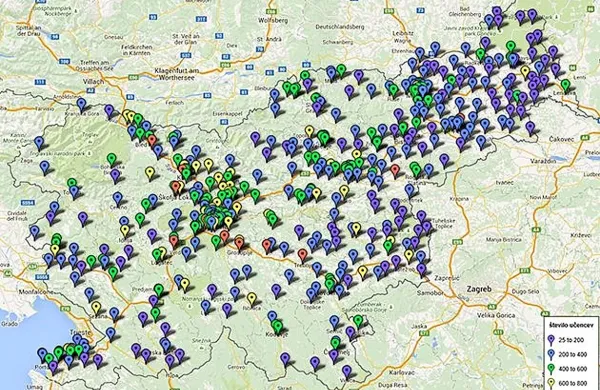600x390 pixels.
Task: Click the yellow pin at Ribnica
Action: pos(251,299)
